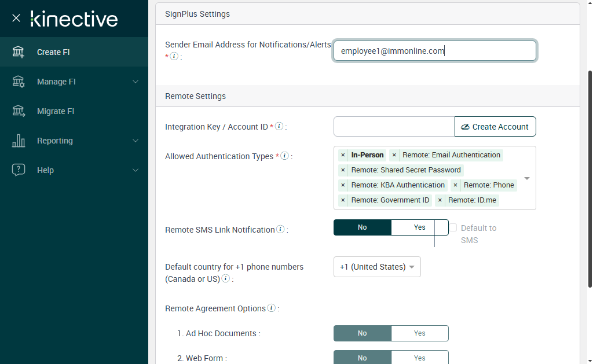The height and width of the screenshot is (364, 593).
Task: Click the Kinective logo
Action: coord(74,19)
